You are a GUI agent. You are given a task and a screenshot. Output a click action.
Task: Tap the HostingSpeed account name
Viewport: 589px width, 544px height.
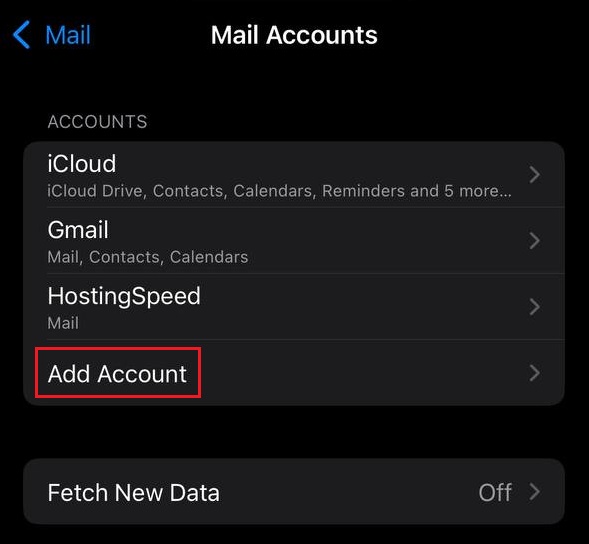pyautogui.click(x=124, y=296)
